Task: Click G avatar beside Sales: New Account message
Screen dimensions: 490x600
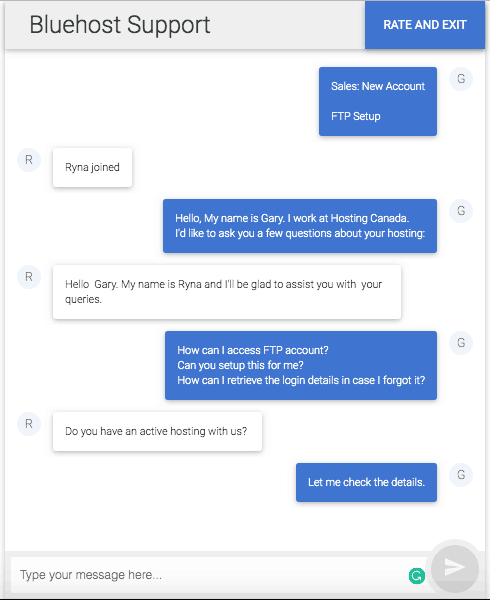Action: click(x=461, y=79)
